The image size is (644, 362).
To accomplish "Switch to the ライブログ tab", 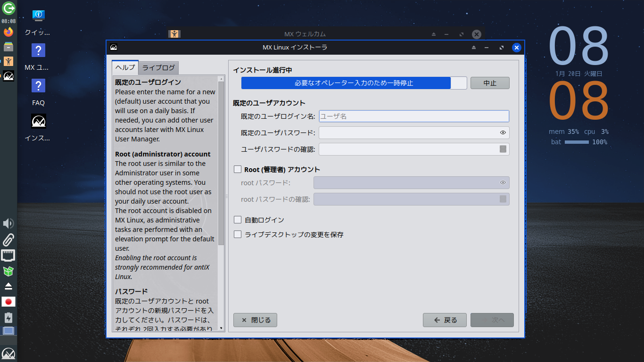I will 159,68.
